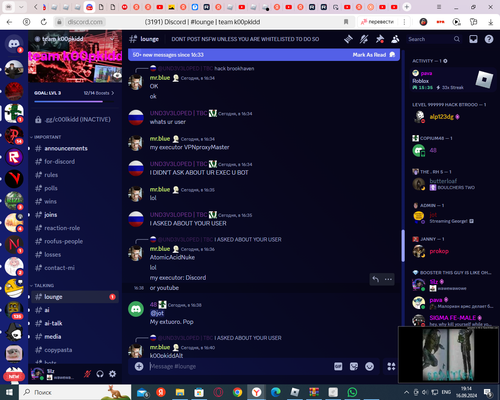Click the ENG language indicator
This screenshot has width=500, height=400.
click(446, 392)
